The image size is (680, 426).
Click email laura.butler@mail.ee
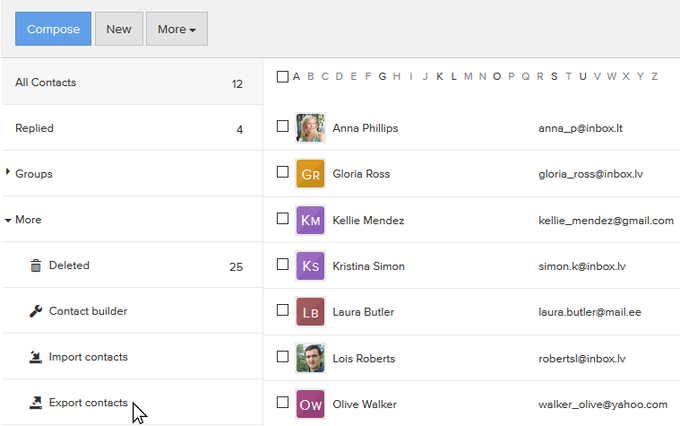coord(590,312)
